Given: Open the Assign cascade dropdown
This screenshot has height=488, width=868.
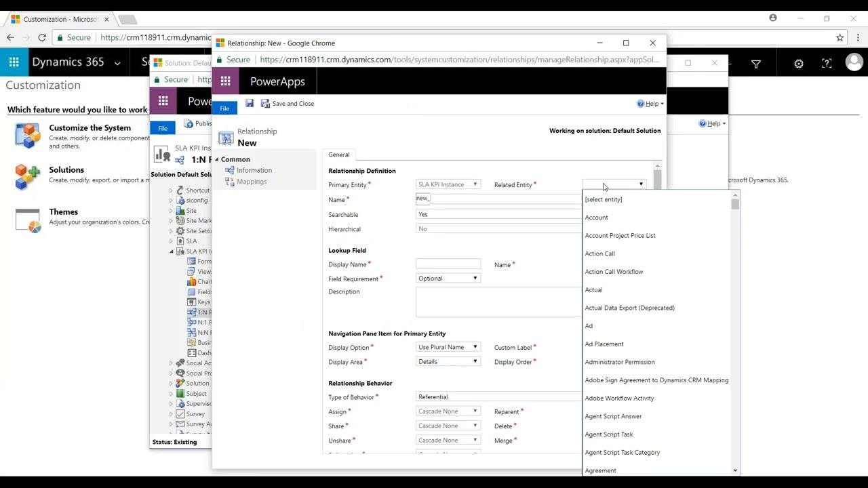Looking at the screenshot, I should pos(448,411).
